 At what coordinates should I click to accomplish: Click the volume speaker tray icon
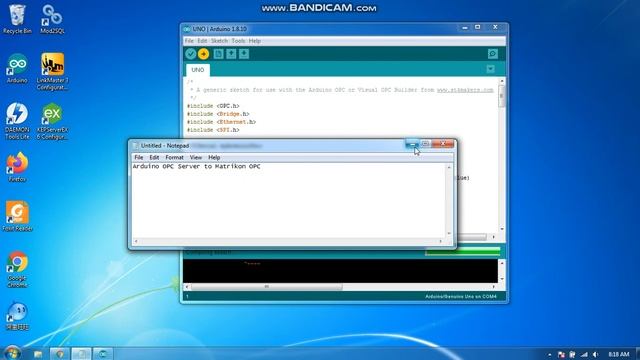(596, 355)
